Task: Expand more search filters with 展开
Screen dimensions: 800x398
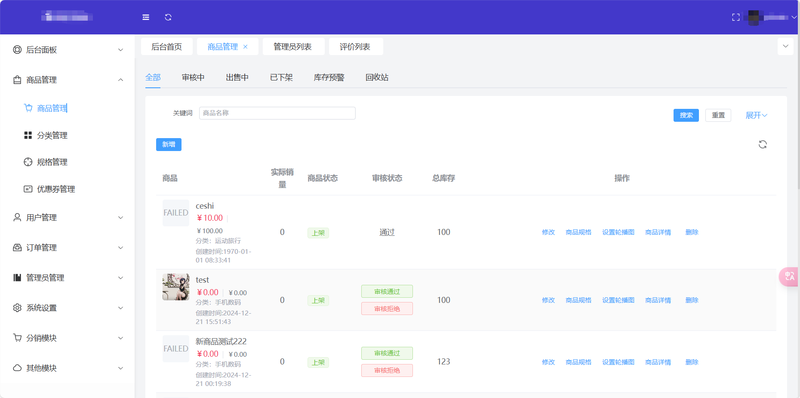Action: pos(756,115)
